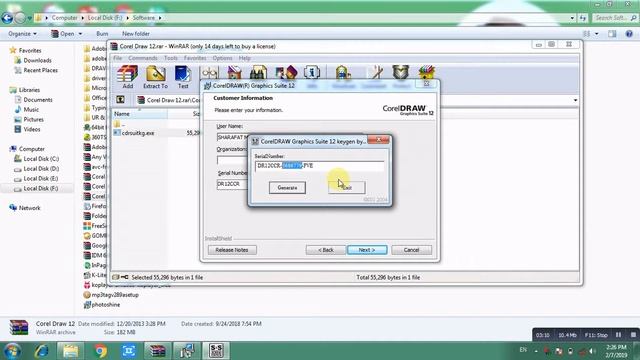Click Next in CorelDRAW setup
Image resolution: width=640 pixels, height=360 pixels.
point(367,250)
